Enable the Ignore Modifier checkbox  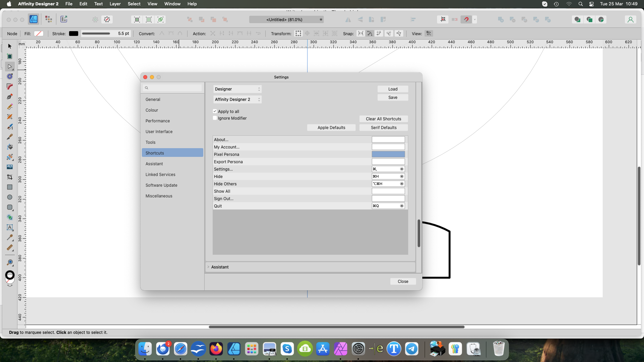tap(215, 118)
